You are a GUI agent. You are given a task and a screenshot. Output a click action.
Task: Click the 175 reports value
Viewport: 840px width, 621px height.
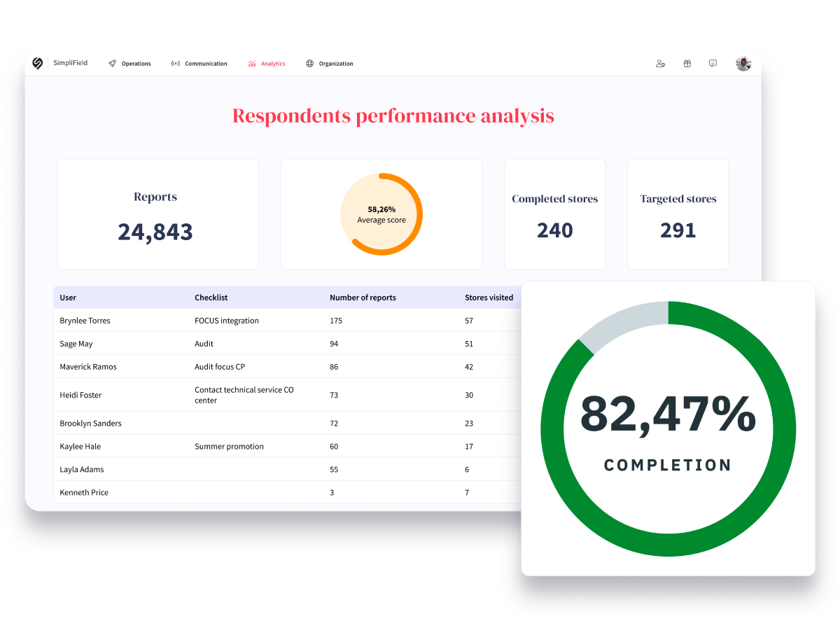tap(336, 321)
